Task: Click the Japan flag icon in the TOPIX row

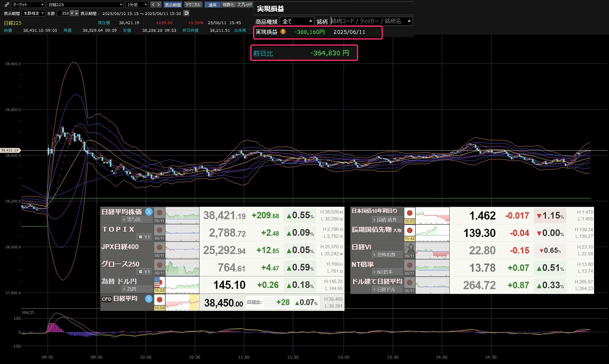Action: point(159,230)
